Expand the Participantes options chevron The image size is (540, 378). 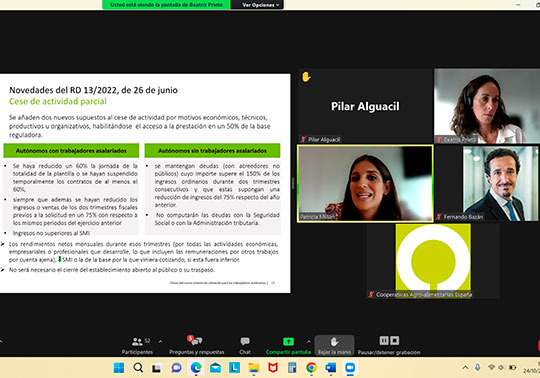160,342
